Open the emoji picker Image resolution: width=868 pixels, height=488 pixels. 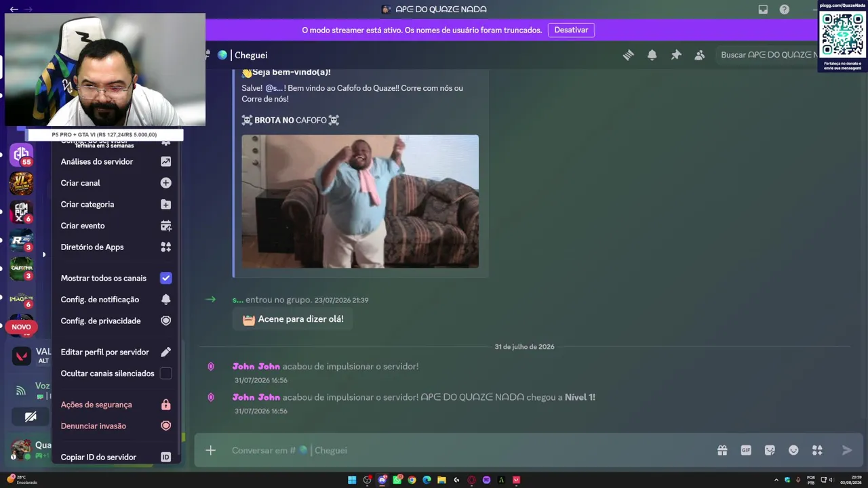point(793,450)
